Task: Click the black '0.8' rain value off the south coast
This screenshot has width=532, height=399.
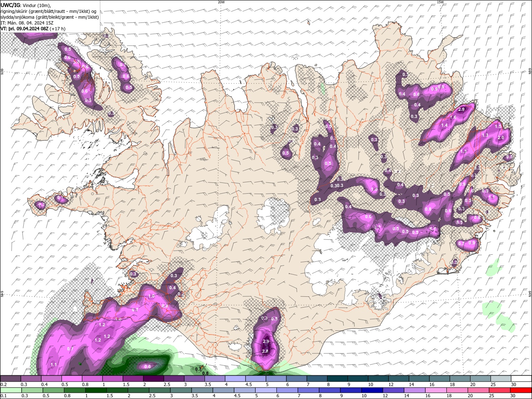Action: pos(205,373)
